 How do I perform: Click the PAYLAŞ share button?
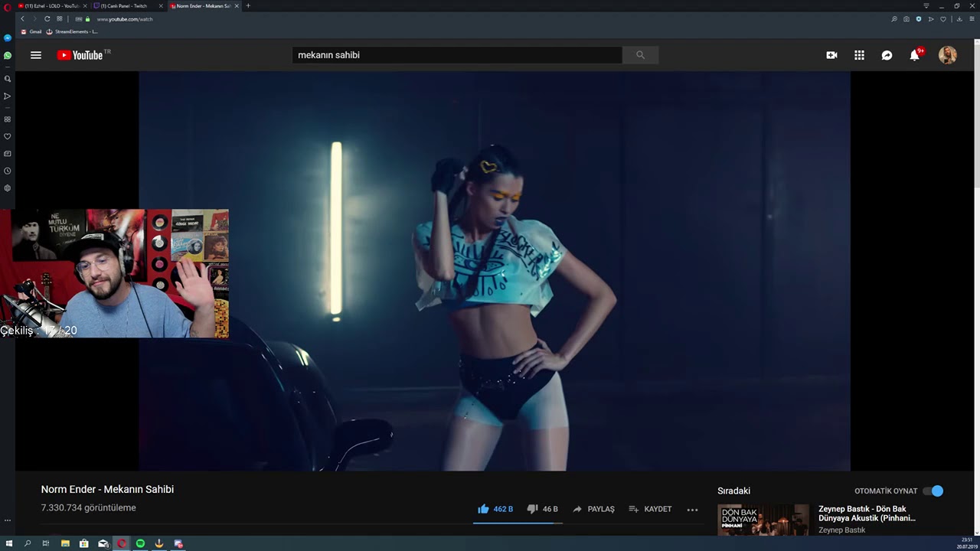pos(593,509)
